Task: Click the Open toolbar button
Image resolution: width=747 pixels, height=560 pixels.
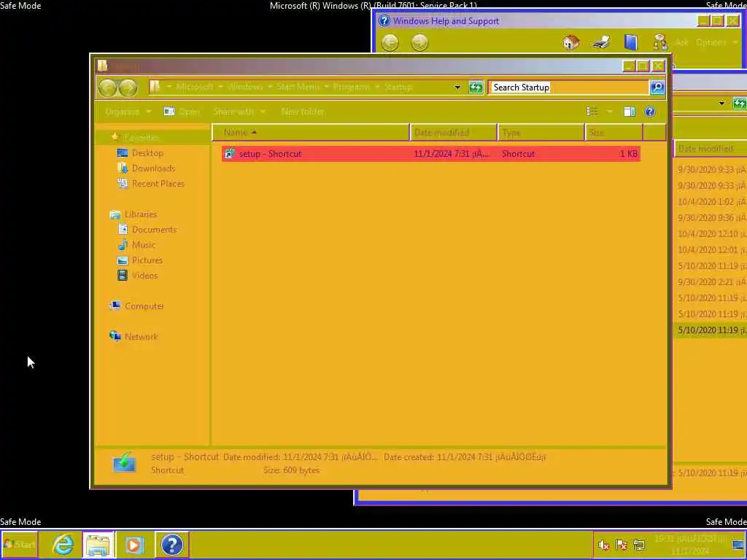Action: pos(182,112)
